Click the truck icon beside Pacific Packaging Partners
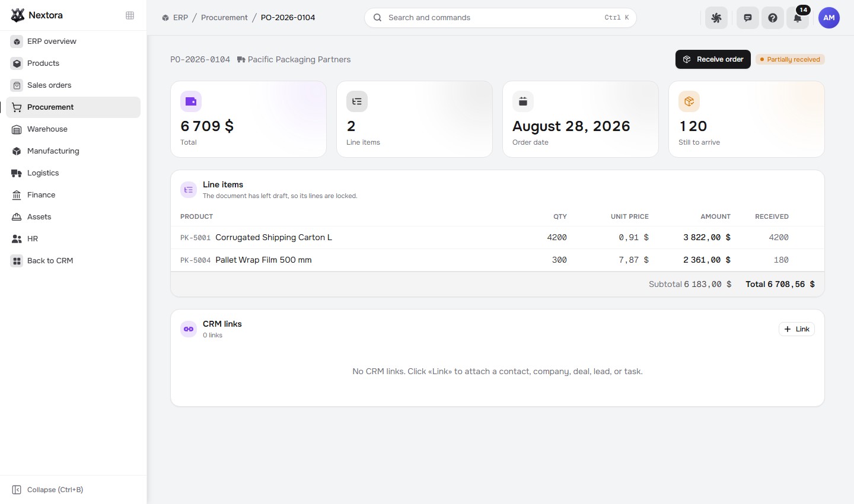854x504 pixels. pos(241,60)
